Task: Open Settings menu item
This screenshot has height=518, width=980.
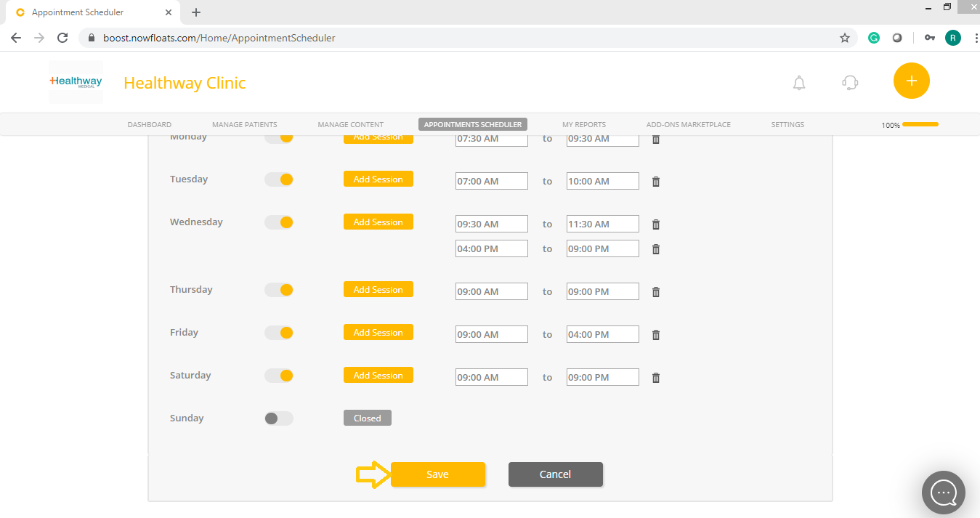Action: (787, 124)
